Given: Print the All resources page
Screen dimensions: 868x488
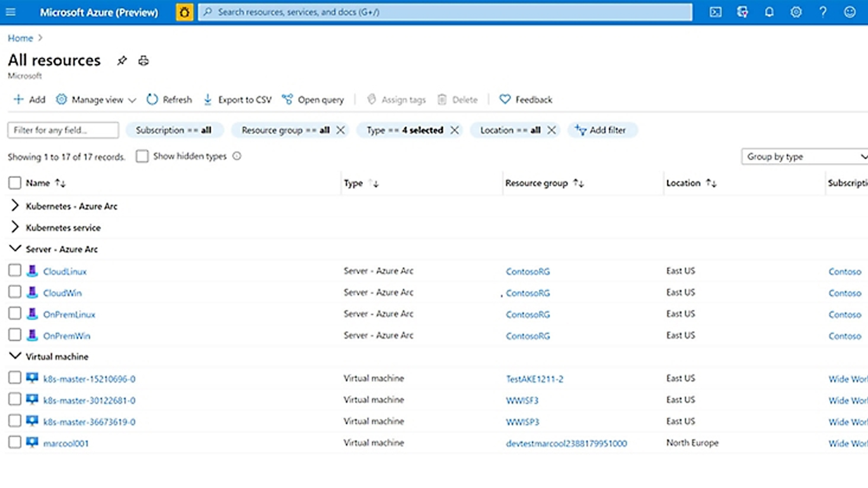Looking at the screenshot, I should (x=143, y=60).
